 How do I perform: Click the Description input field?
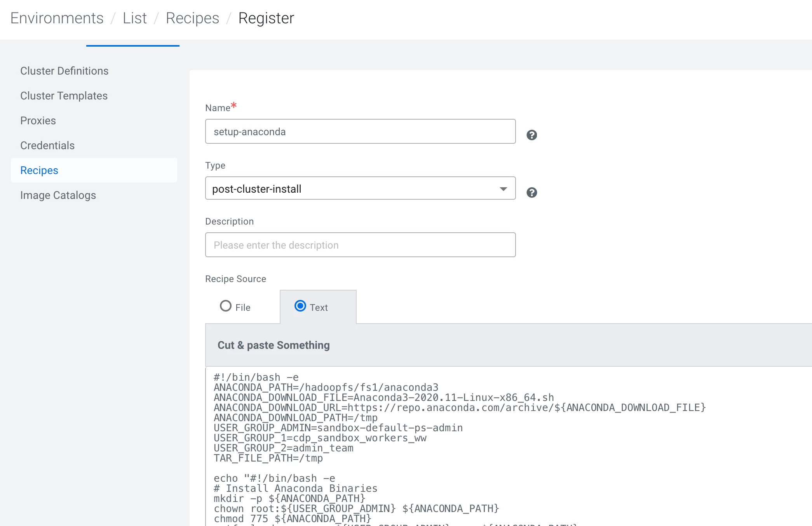(360, 245)
